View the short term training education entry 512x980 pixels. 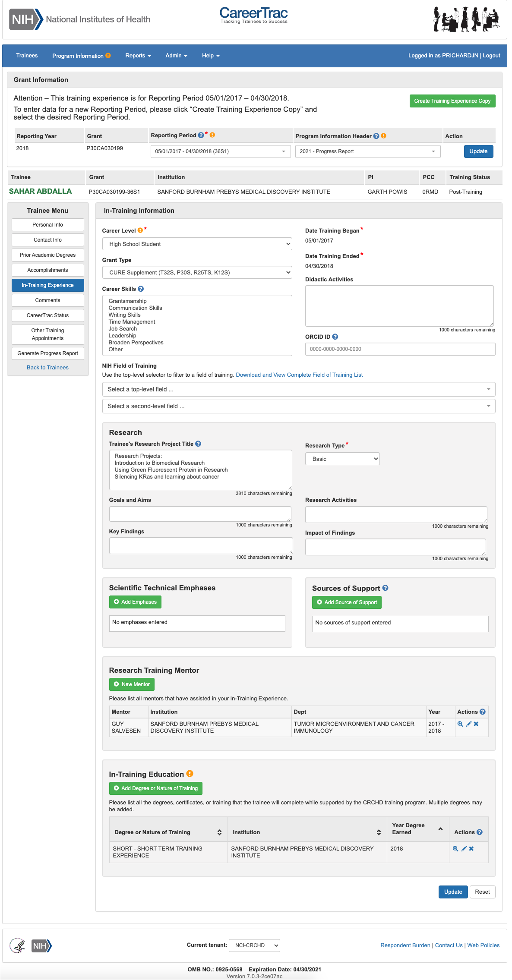point(455,848)
